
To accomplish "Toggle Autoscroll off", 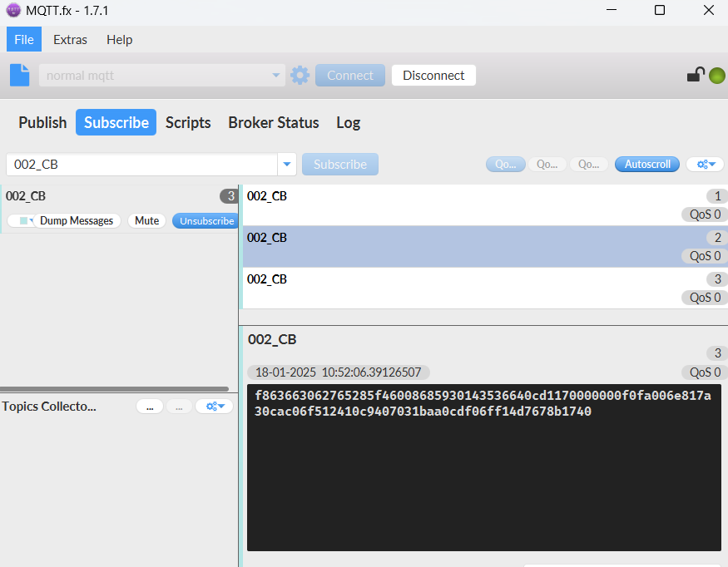I will [647, 165].
